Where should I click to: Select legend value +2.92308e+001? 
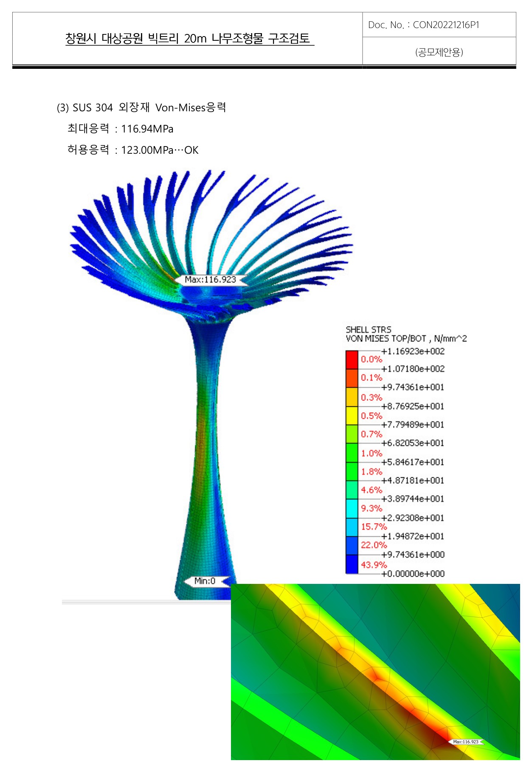(413, 518)
